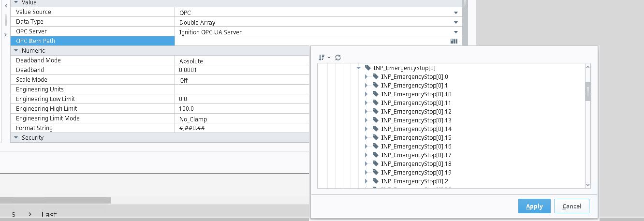Refresh the OPC tag browser

[x=338, y=57]
